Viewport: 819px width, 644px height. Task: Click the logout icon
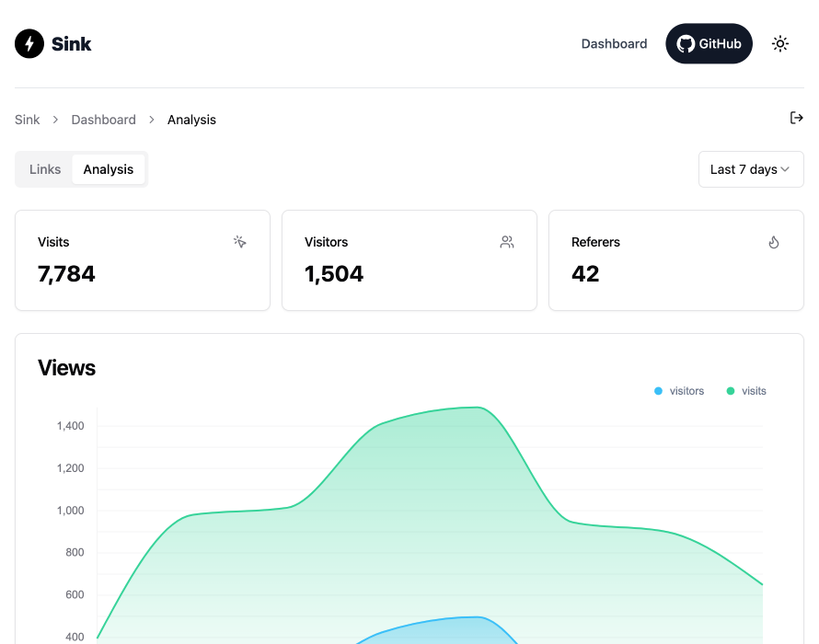(x=797, y=118)
